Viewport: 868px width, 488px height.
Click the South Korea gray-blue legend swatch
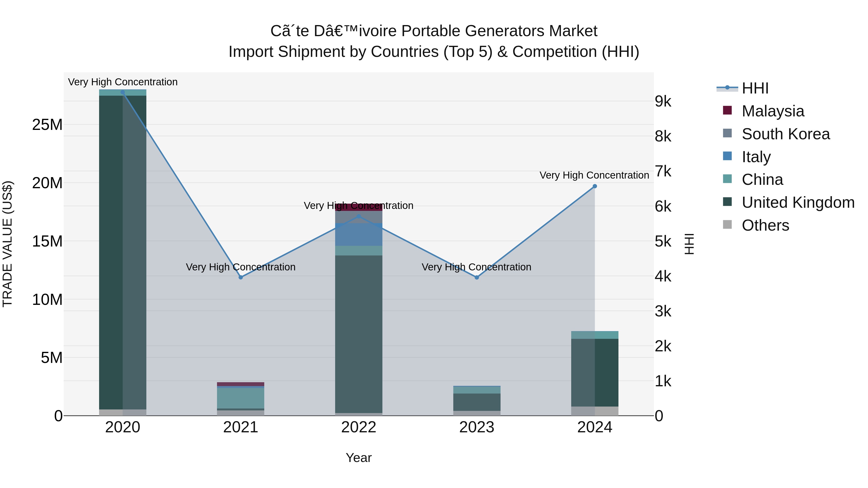(727, 133)
